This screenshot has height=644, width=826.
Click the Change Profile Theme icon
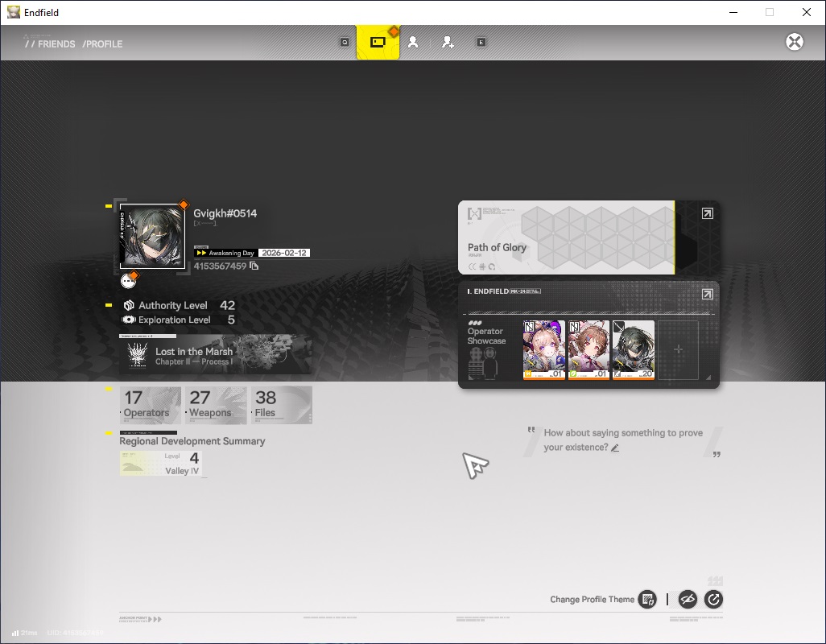pyautogui.click(x=647, y=599)
